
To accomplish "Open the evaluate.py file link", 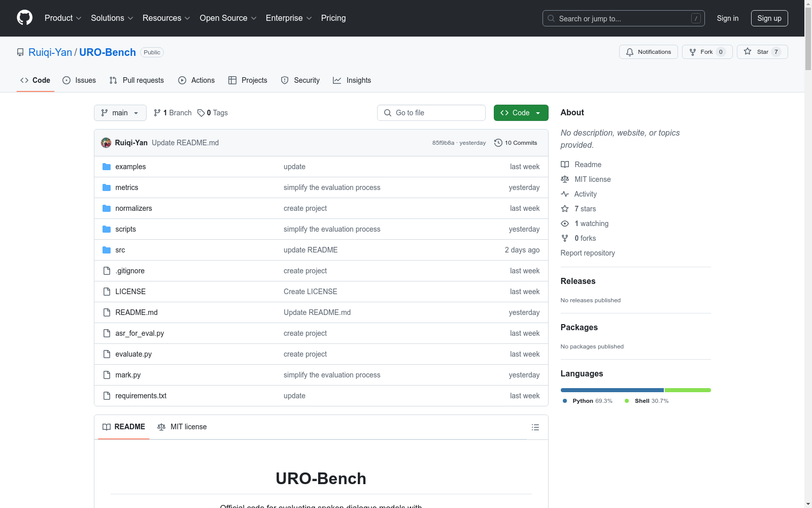I will click(133, 354).
